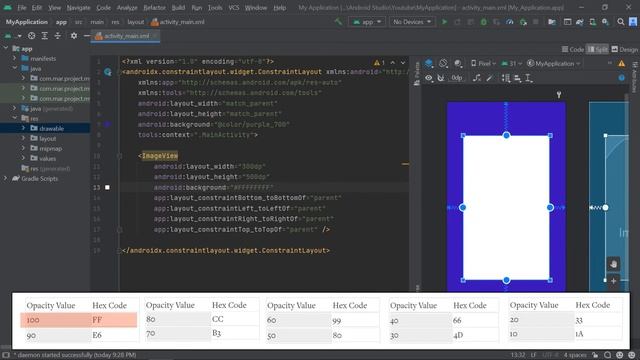This screenshot has height=360, width=640.
Task: Click the night mode icon in designer
Action: click(x=458, y=63)
